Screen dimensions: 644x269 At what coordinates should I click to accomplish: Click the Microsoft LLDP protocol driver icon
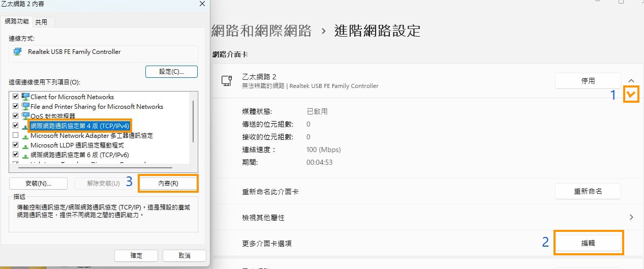tap(25, 145)
